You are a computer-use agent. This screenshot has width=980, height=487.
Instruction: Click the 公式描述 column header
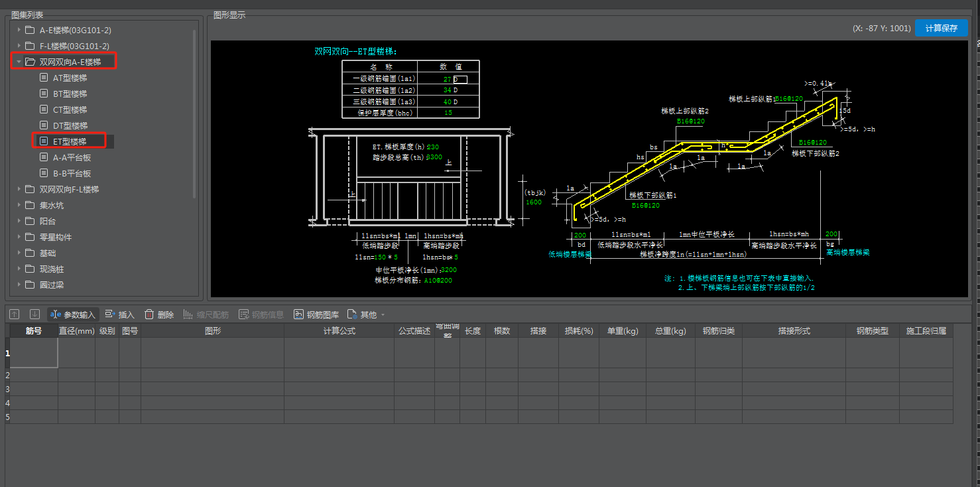[414, 330]
